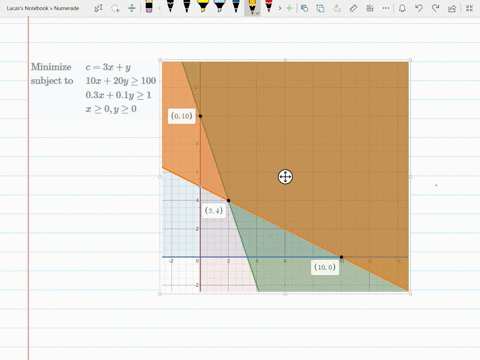Click the Ink to Text tool

[x=337, y=8]
